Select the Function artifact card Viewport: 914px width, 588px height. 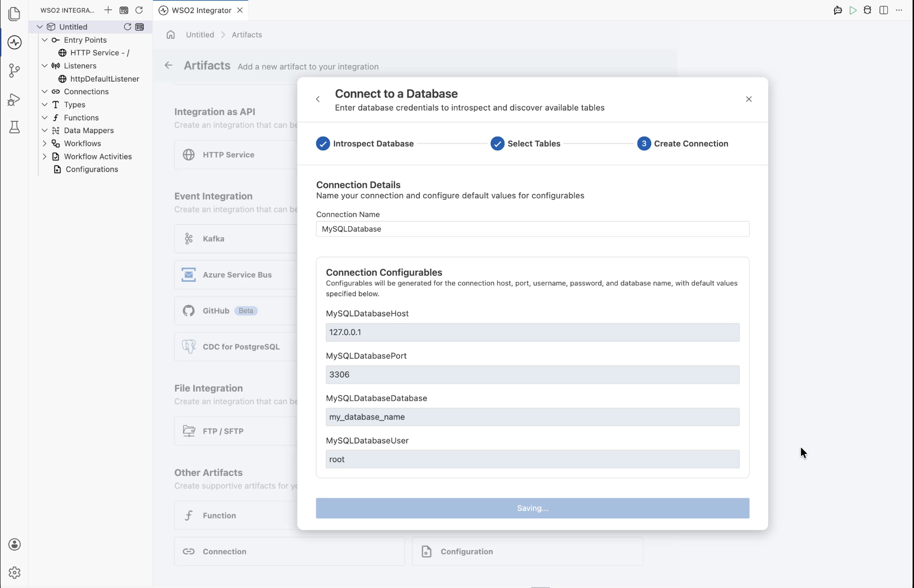[x=236, y=515]
